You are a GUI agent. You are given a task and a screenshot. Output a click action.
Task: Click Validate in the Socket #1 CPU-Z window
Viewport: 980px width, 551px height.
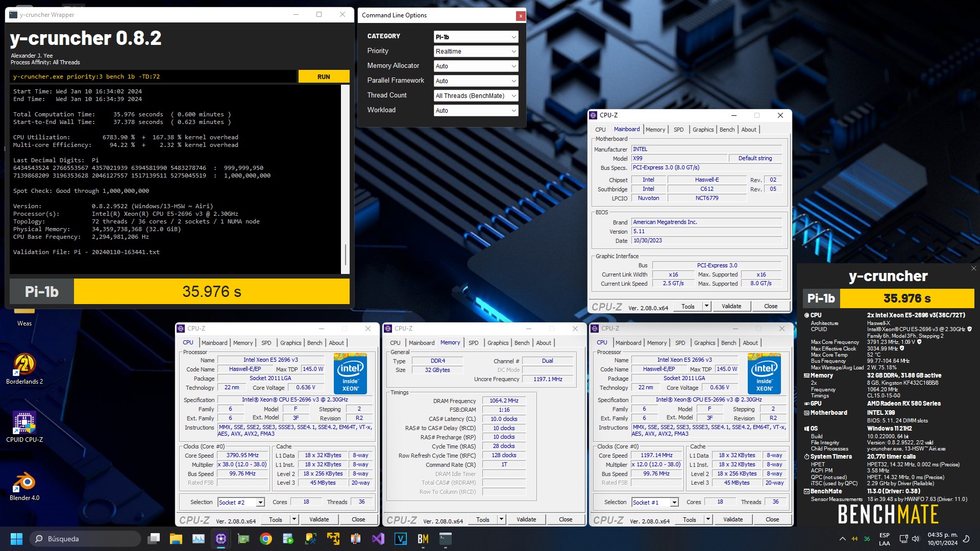(x=733, y=519)
